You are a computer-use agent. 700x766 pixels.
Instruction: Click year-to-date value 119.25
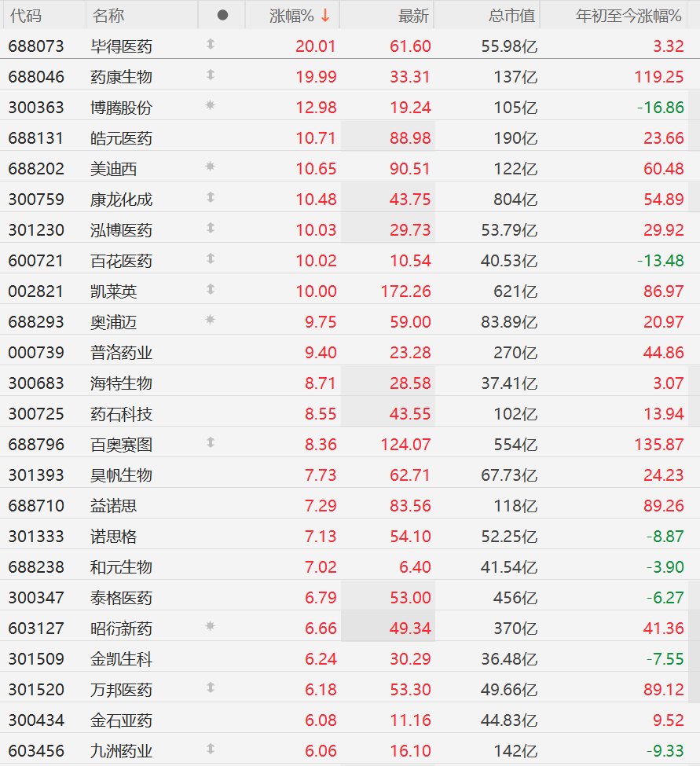tap(658, 77)
